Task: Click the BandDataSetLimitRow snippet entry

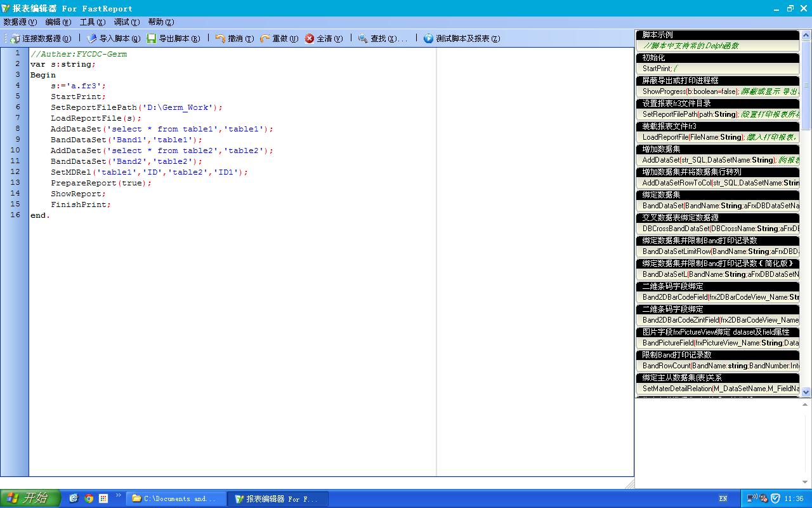Action: (x=717, y=251)
